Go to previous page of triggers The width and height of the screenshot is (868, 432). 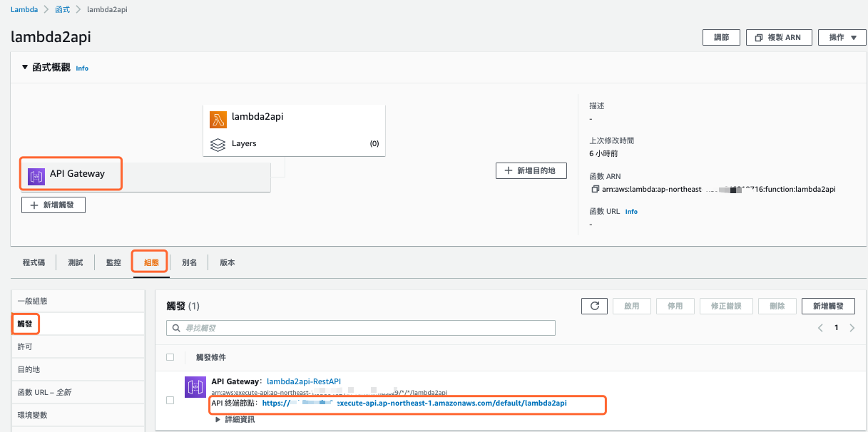pos(820,328)
